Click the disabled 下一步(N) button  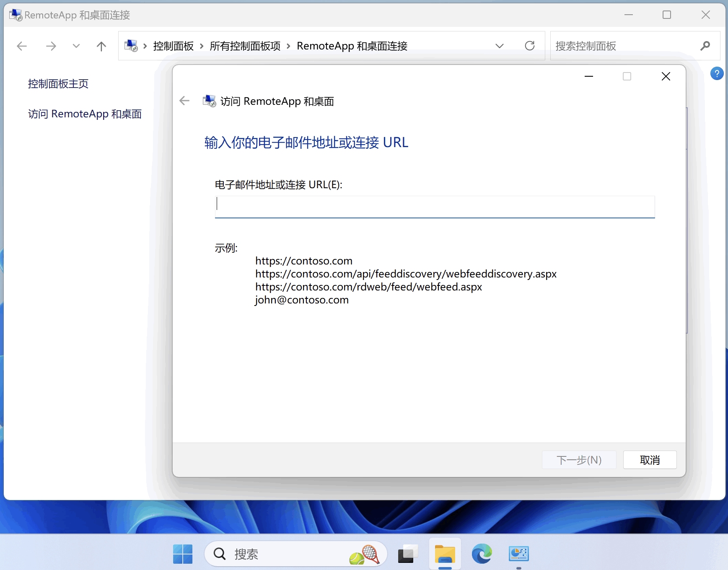coord(579,460)
